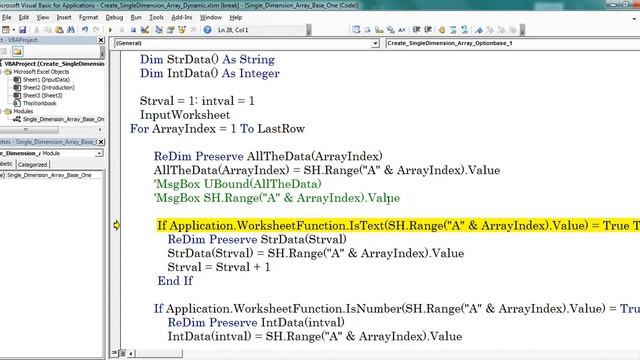The height and width of the screenshot is (360, 640).
Task: Click List Properties/Methods icon in Edit toolbar
Action: pyautogui.click(x=356, y=30)
